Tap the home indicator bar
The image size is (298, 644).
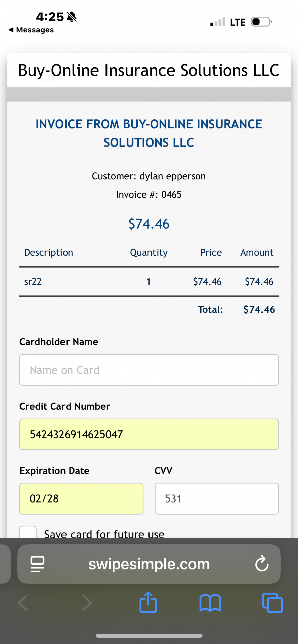[149, 636]
